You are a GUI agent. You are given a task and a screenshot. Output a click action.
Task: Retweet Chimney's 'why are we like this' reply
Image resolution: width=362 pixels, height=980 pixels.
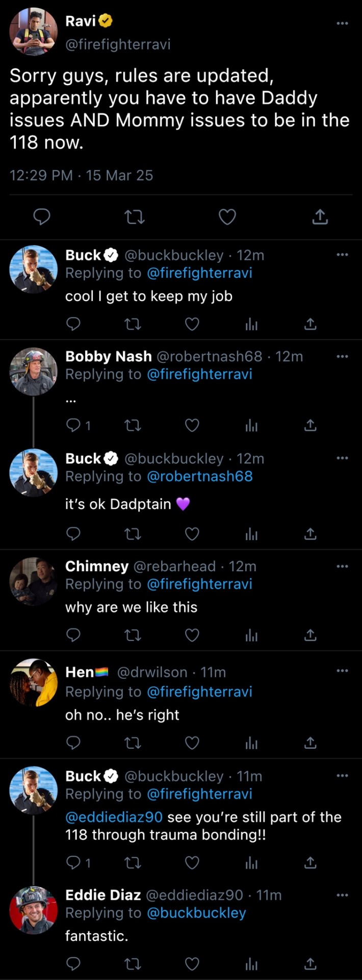click(133, 635)
